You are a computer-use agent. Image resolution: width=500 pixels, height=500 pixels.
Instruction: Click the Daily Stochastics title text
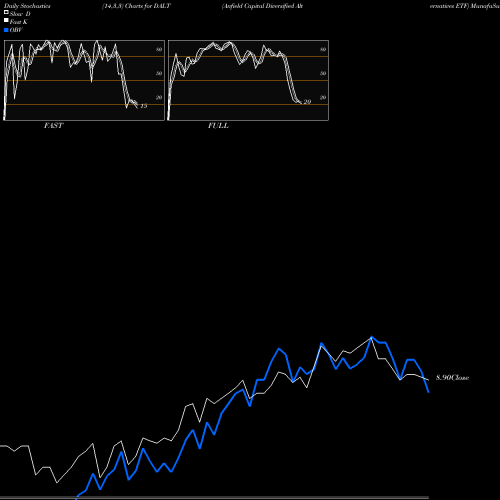point(27,6)
